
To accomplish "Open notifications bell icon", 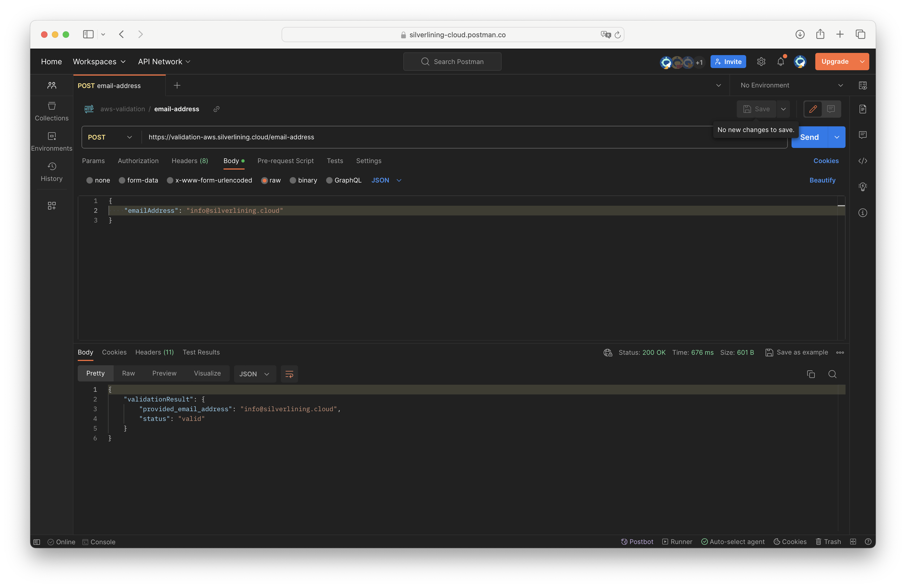I will point(780,62).
